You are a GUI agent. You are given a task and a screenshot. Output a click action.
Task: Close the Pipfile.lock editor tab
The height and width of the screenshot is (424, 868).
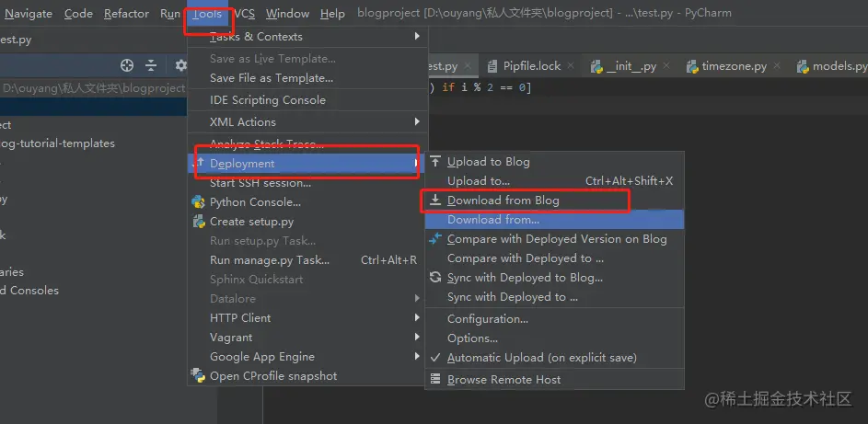pyautogui.click(x=571, y=66)
